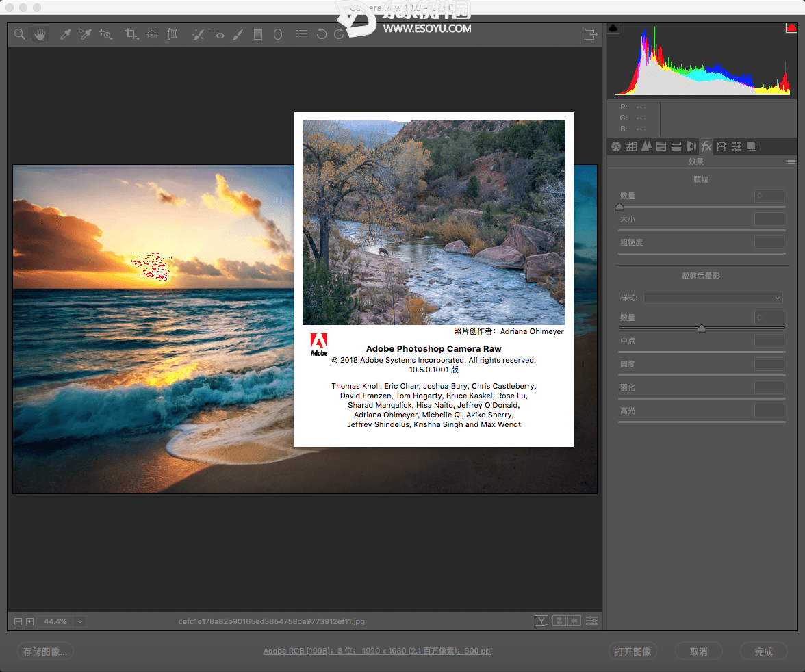Click the 中点 value field
805x672 pixels.
(769, 341)
